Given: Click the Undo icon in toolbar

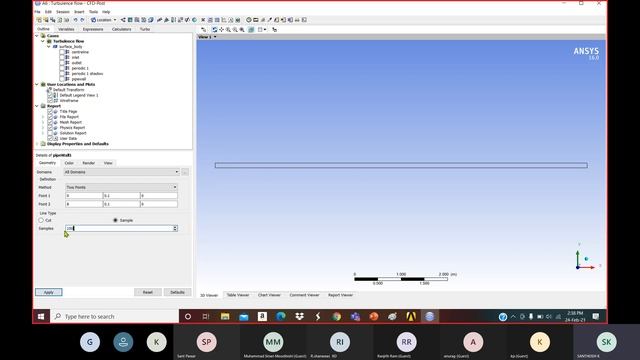Looking at the screenshot, I should coord(76,20).
